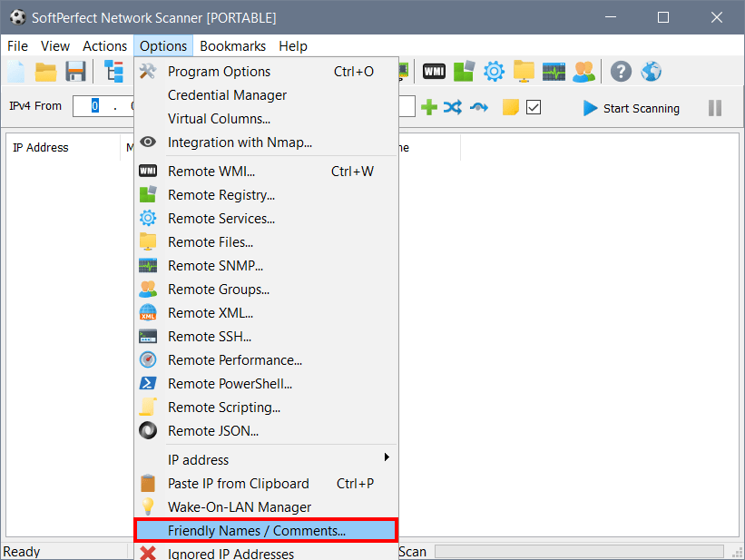
Task: Open the WMI toolbar icon
Action: tap(434, 72)
